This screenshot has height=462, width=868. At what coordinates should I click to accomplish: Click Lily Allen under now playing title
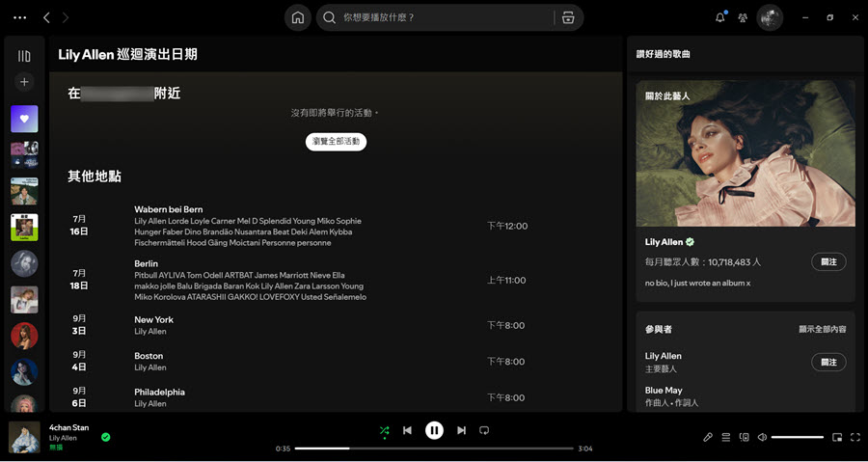click(63, 438)
